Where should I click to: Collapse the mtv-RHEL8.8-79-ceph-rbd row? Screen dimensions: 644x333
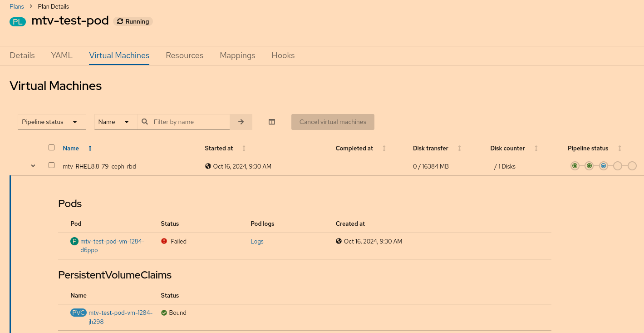coord(33,166)
